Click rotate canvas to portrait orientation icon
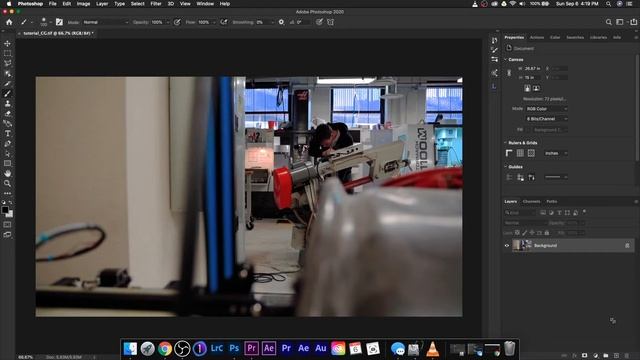 527,88
